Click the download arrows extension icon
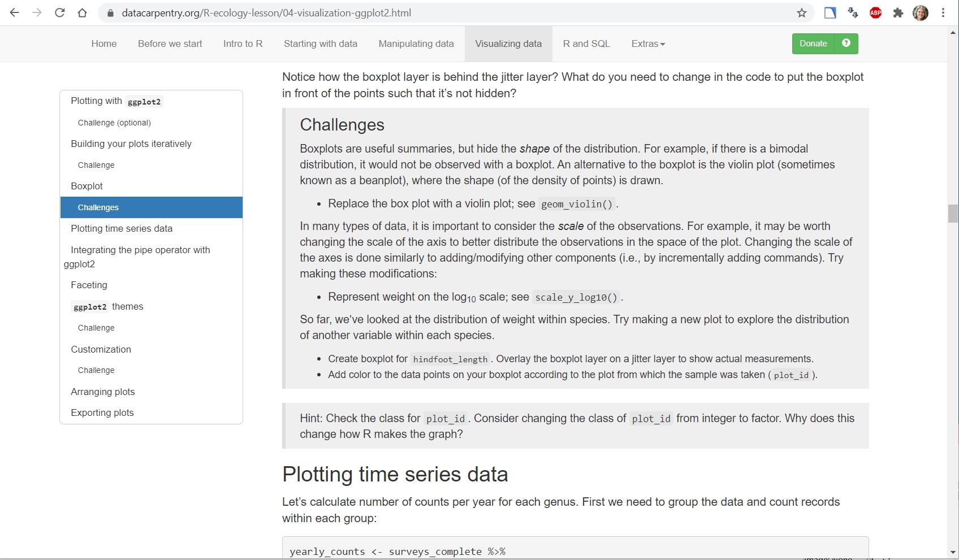Viewport: 959px width, 560px height. [853, 12]
